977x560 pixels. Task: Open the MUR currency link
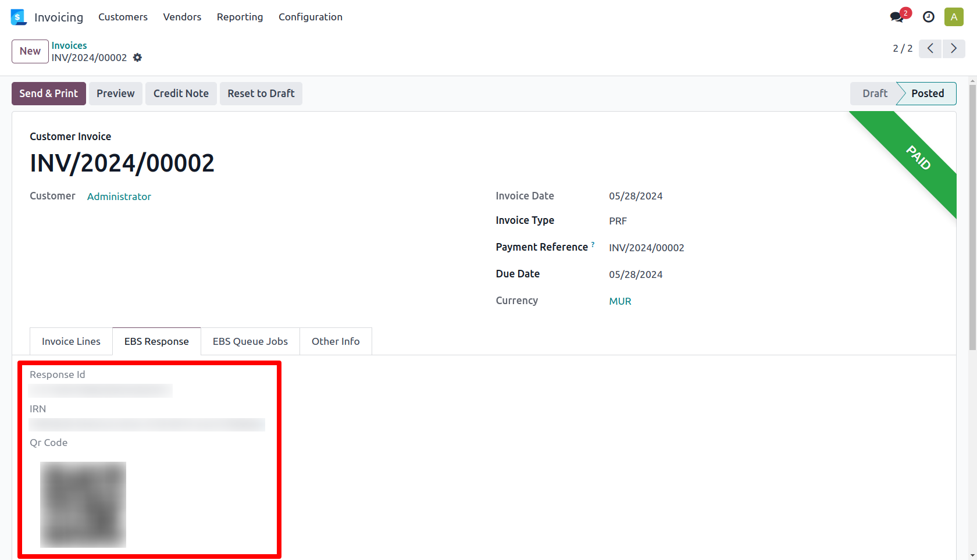(620, 301)
